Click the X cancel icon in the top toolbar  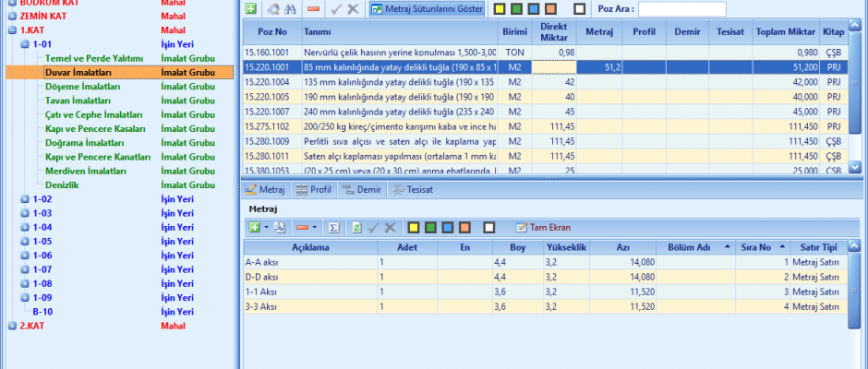[353, 8]
